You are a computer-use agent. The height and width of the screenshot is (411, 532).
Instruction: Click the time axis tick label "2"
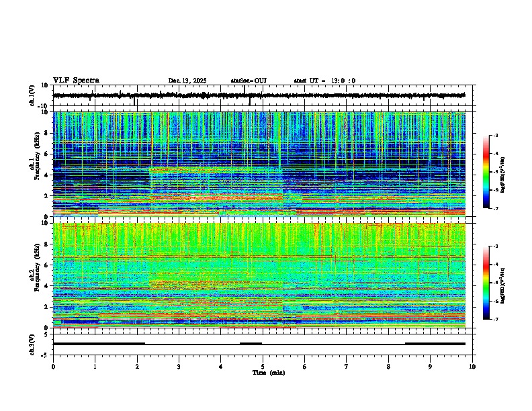click(x=137, y=366)
